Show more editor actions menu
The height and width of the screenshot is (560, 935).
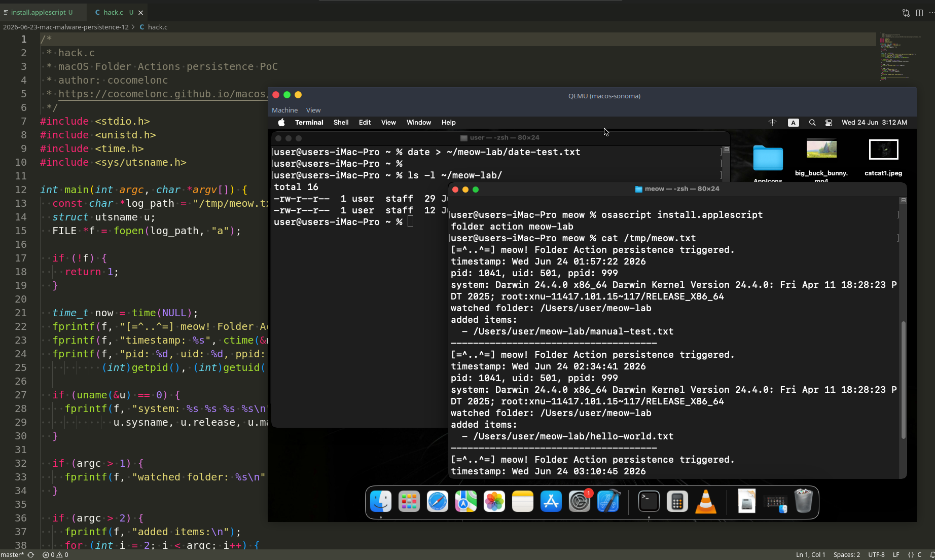click(x=931, y=13)
